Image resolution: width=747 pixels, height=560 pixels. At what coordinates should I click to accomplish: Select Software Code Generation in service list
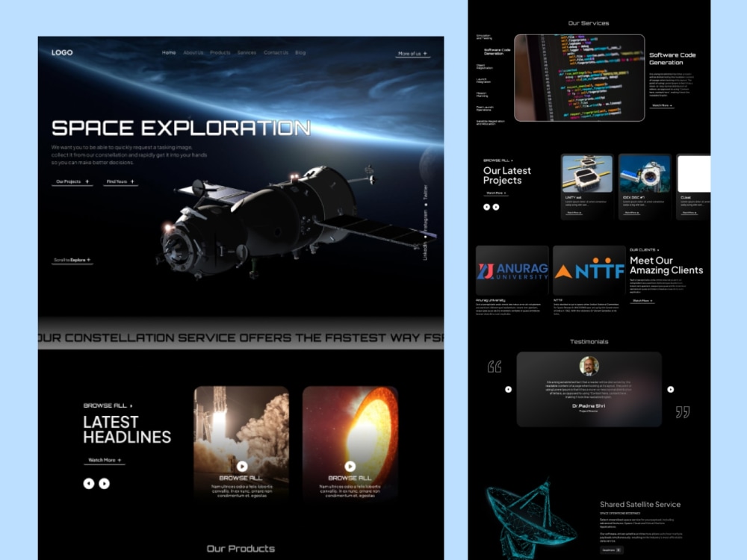pos(497,52)
